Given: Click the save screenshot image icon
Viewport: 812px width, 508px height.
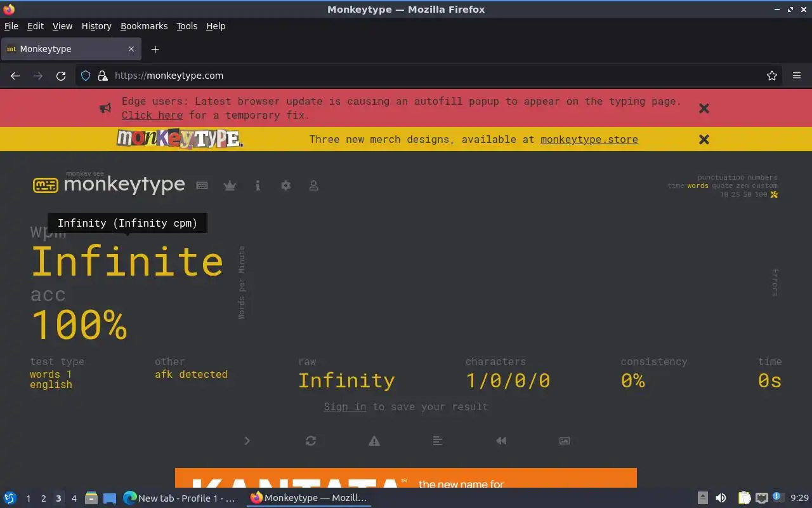Looking at the screenshot, I should click(565, 441).
